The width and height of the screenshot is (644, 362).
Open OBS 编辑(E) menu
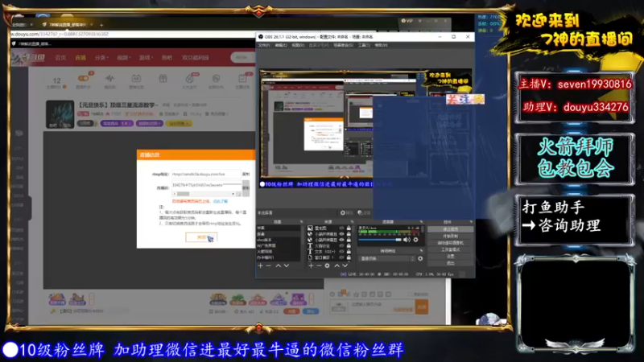tap(281, 45)
